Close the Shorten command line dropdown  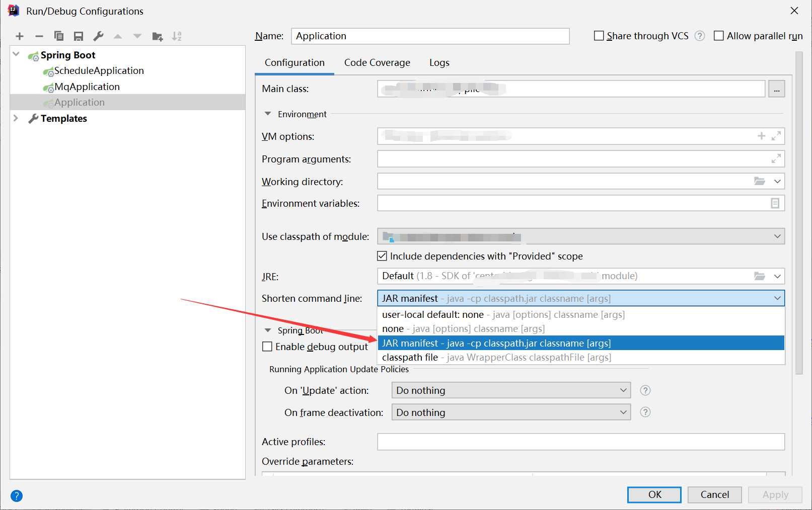coord(777,298)
